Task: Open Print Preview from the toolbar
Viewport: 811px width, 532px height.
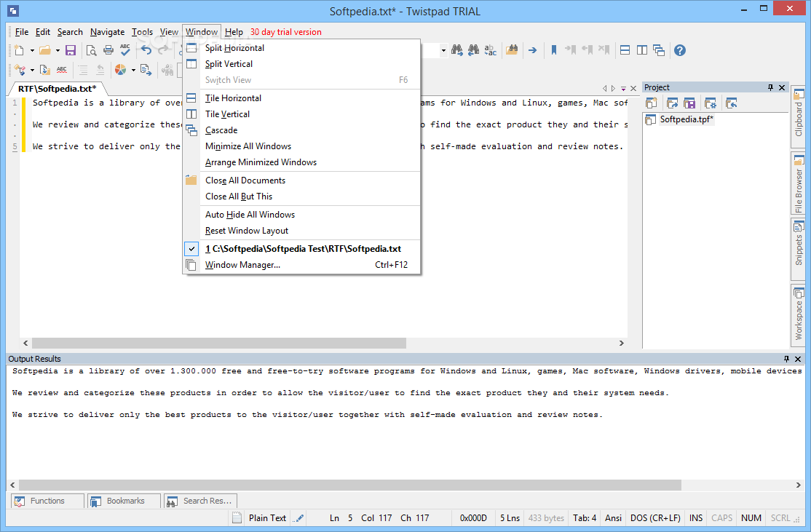Action: 92,50
